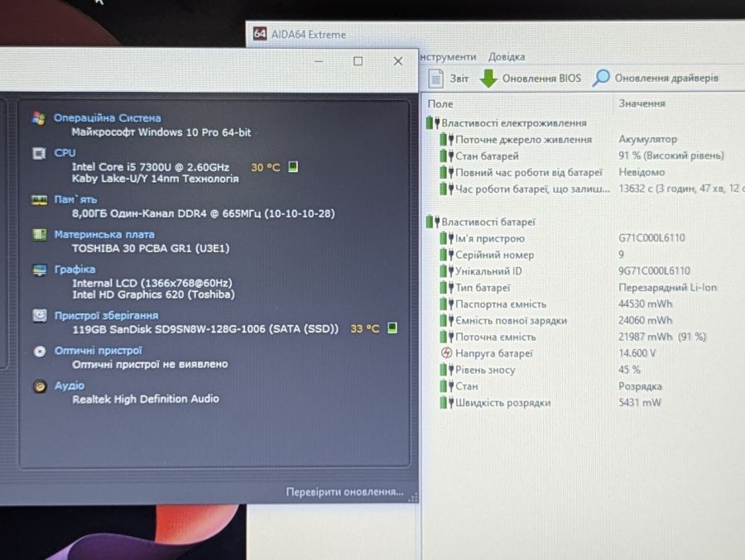
Task: Click the Значення column header
Action: point(642,103)
